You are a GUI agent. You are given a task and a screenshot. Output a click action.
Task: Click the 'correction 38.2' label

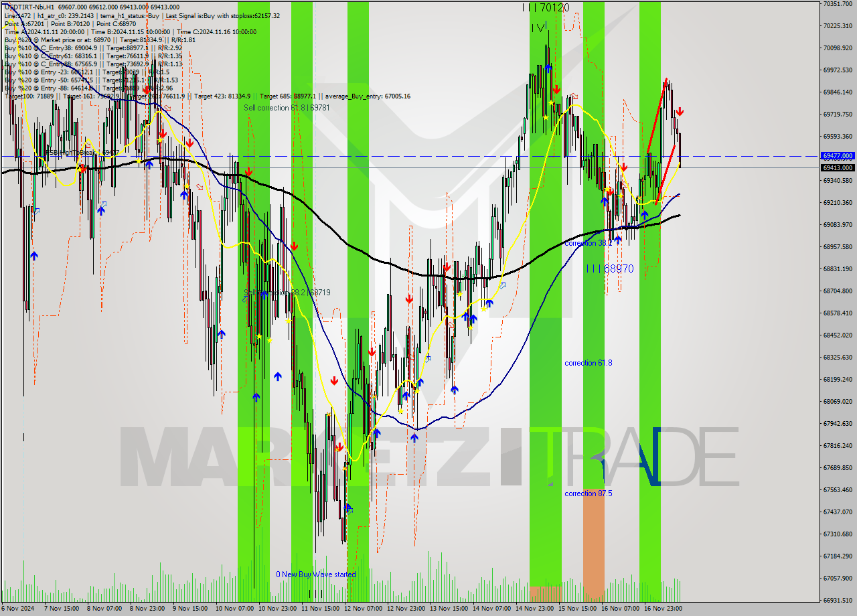588,243
